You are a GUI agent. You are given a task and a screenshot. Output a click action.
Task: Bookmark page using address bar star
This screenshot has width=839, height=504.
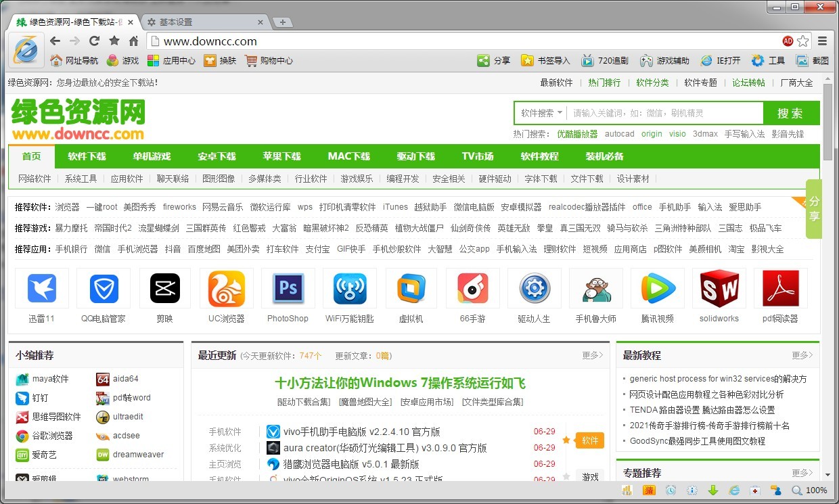(x=802, y=41)
